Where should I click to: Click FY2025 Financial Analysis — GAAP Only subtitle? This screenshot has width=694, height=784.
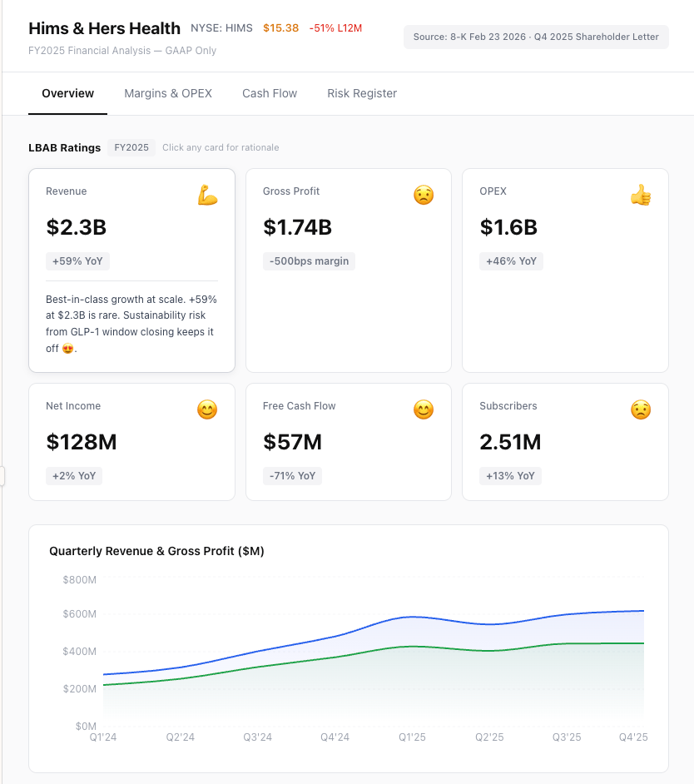click(x=122, y=51)
